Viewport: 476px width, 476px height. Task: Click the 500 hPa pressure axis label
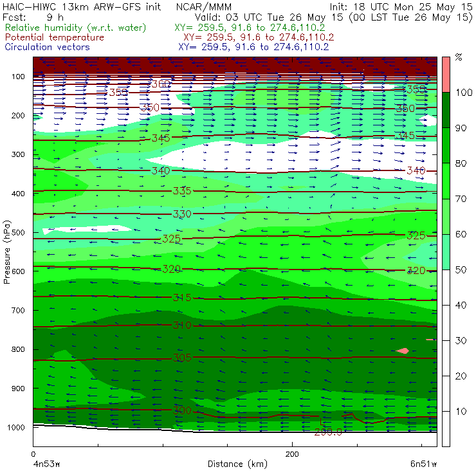pyautogui.click(x=18, y=232)
